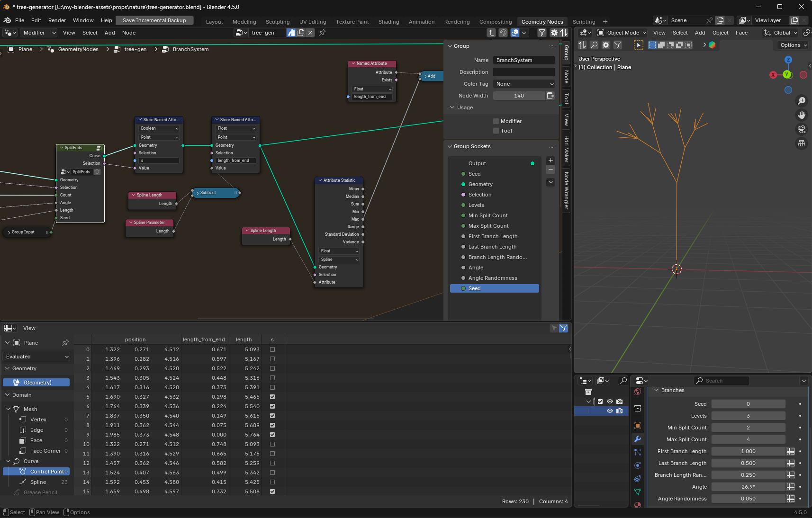Enable the Modifier usage checkbox
812x518 pixels.
[496, 121]
